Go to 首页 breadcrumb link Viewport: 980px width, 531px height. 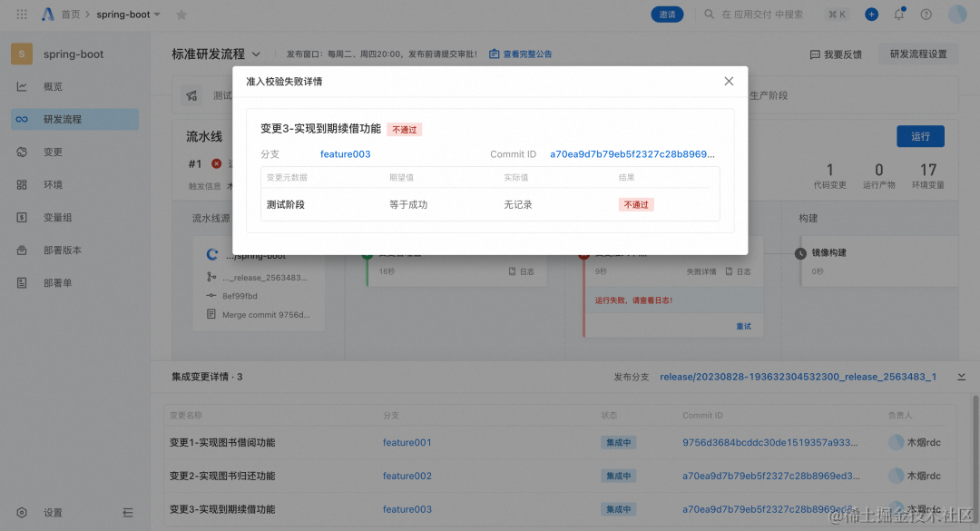[x=71, y=15]
